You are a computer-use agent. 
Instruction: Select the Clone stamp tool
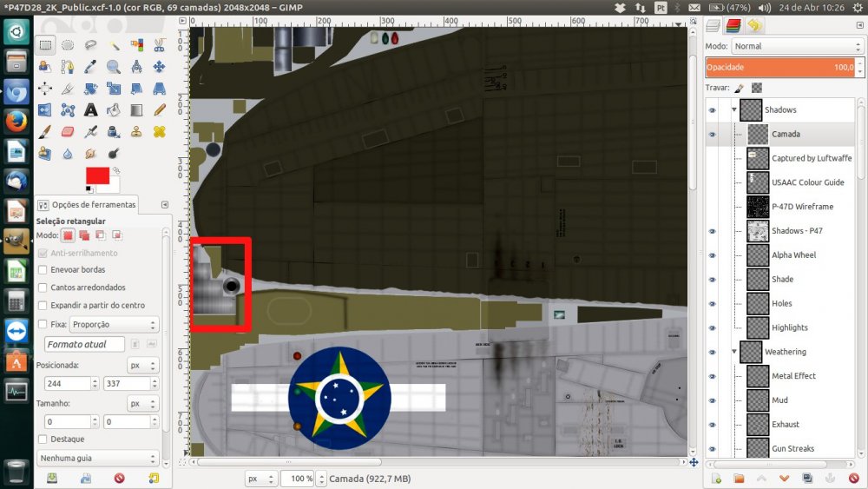tap(136, 131)
